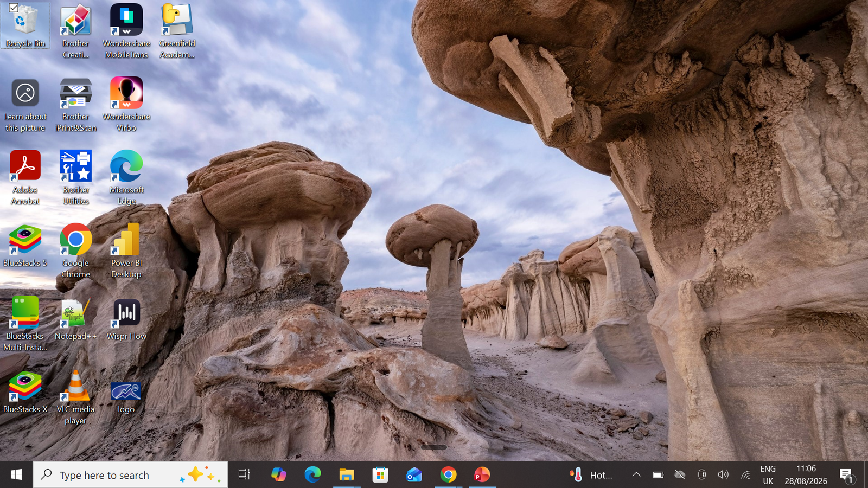This screenshot has height=488, width=868.
Task: Select the Adobe Acrobat shortcut
Action: pos(25,178)
